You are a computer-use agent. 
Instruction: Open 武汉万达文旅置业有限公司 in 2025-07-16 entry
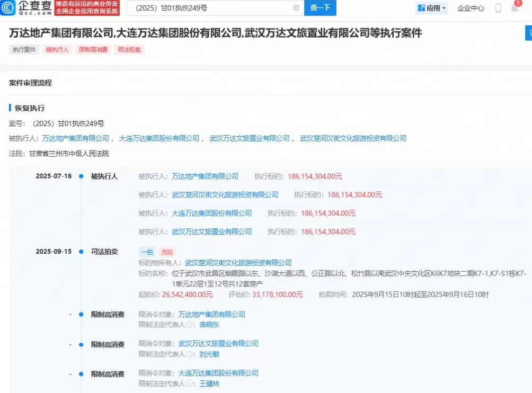[x=212, y=231]
